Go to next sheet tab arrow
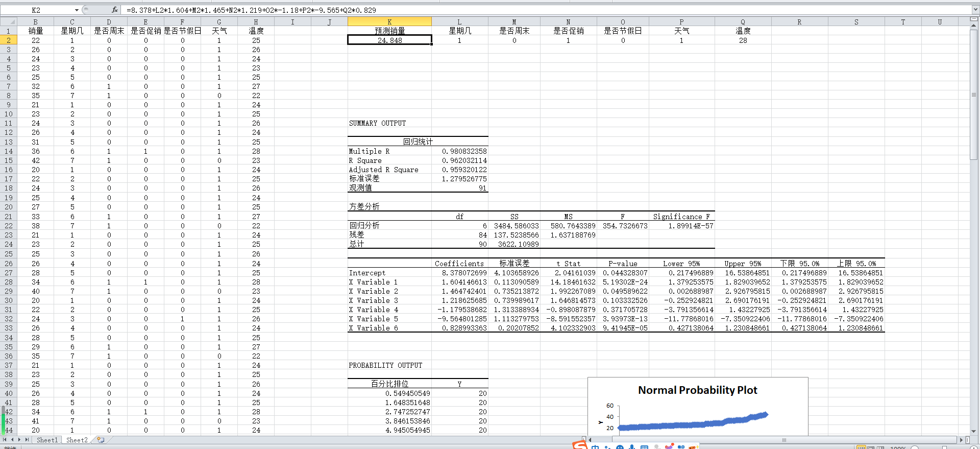 (20, 440)
